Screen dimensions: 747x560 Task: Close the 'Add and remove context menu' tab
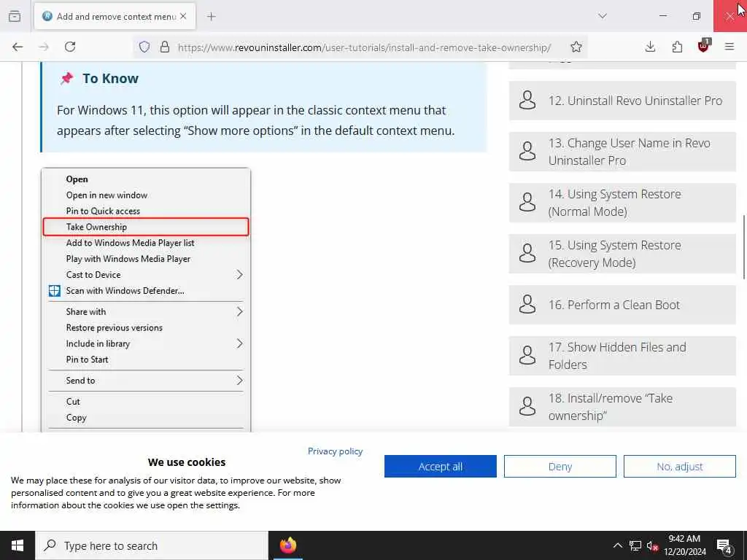(183, 16)
